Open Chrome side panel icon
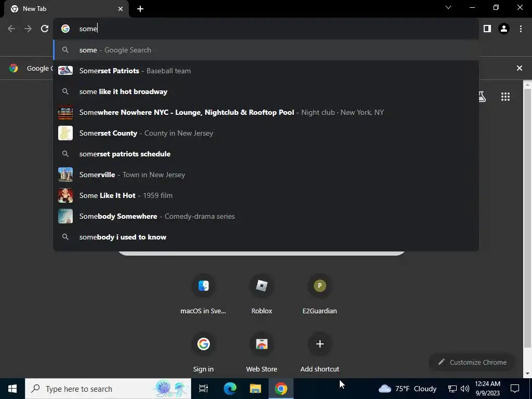532x399 pixels. click(x=487, y=29)
